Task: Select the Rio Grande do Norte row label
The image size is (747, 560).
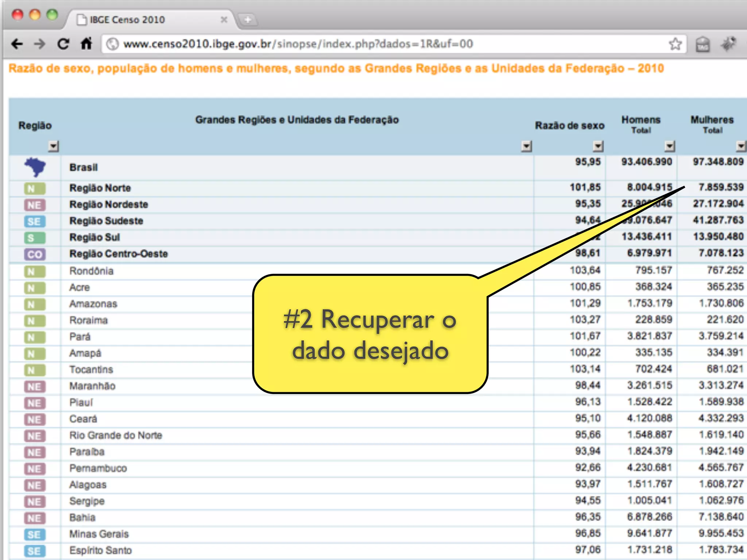Action: pyautogui.click(x=116, y=435)
